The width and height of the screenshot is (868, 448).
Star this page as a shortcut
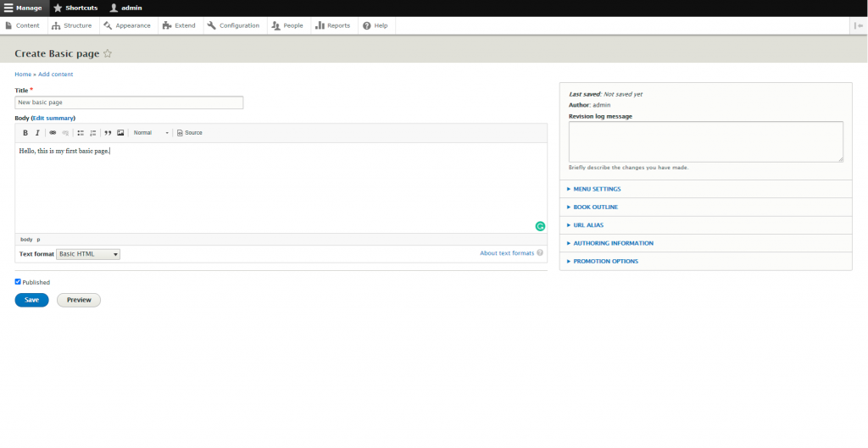click(108, 53)
